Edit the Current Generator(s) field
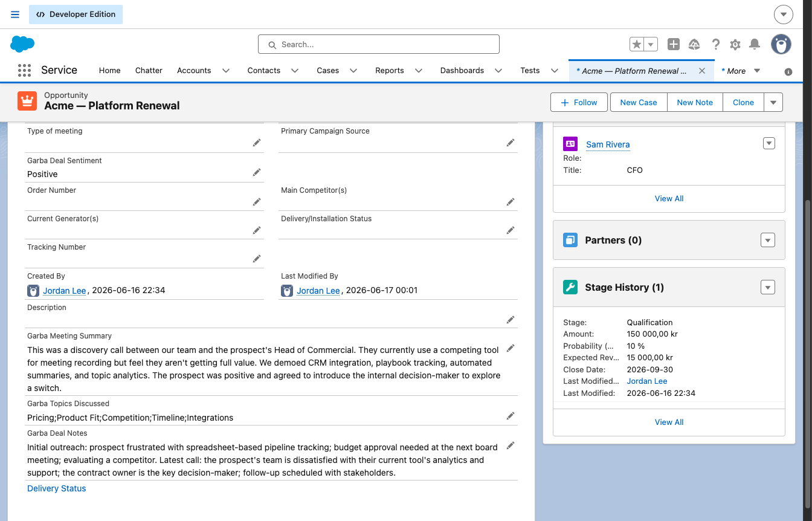812x521 pixels. tap(257, 230)
